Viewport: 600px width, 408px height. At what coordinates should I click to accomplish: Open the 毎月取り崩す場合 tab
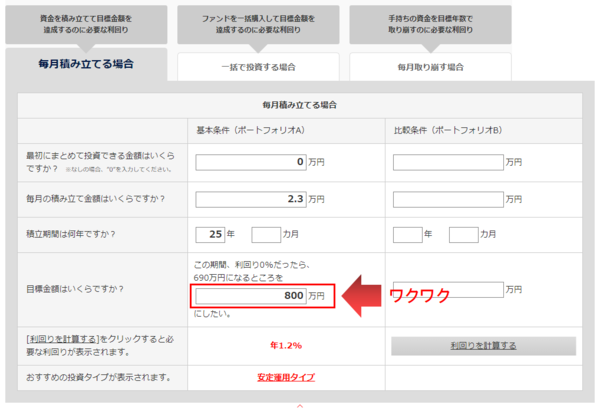click(x=430, y=67)
